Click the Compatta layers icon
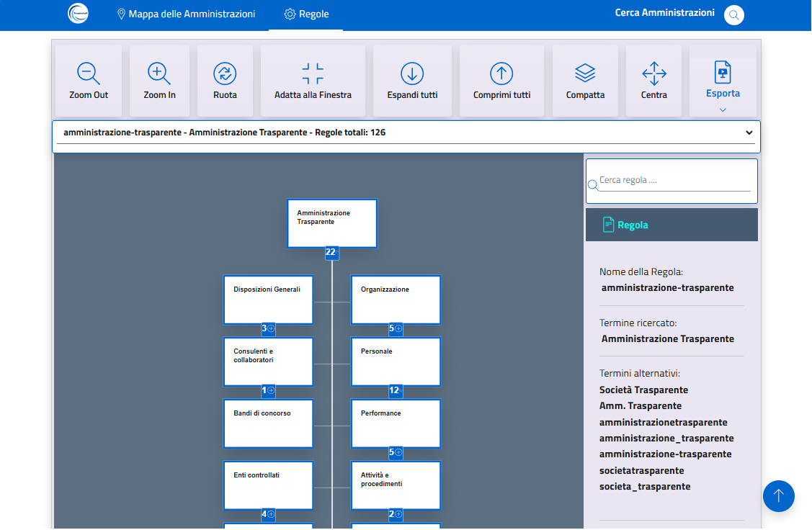 click(x=585, y=73)
